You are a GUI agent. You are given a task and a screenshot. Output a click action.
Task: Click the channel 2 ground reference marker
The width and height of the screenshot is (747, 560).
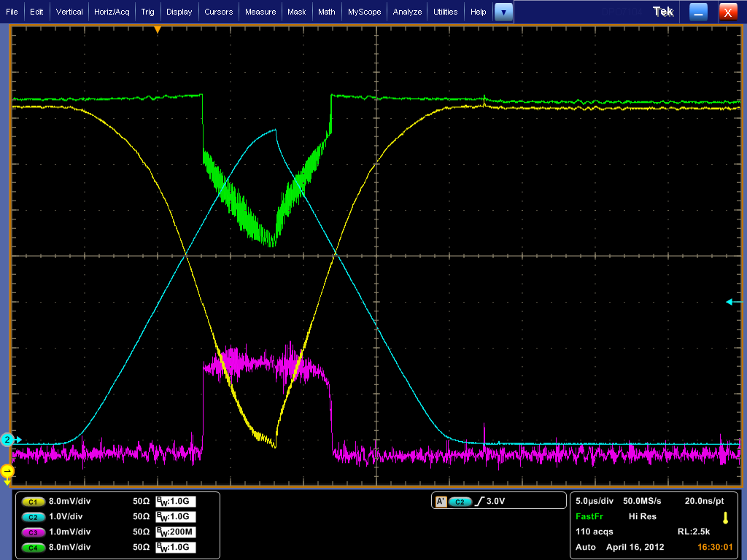[7, 440]
